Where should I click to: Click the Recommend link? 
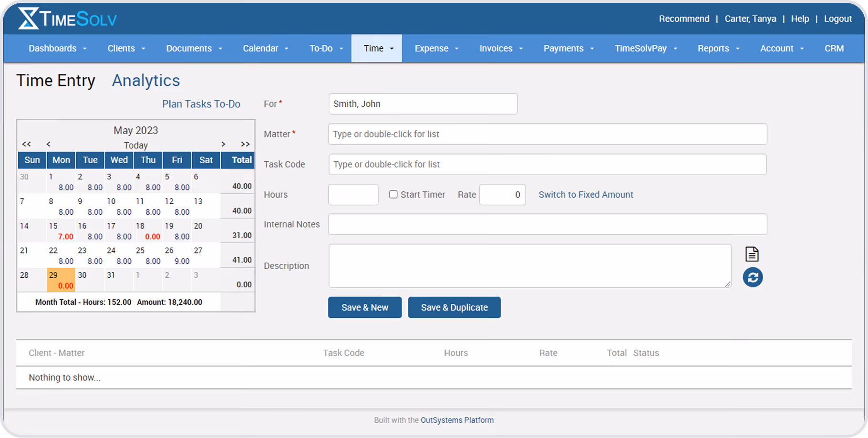pos(684,19)
